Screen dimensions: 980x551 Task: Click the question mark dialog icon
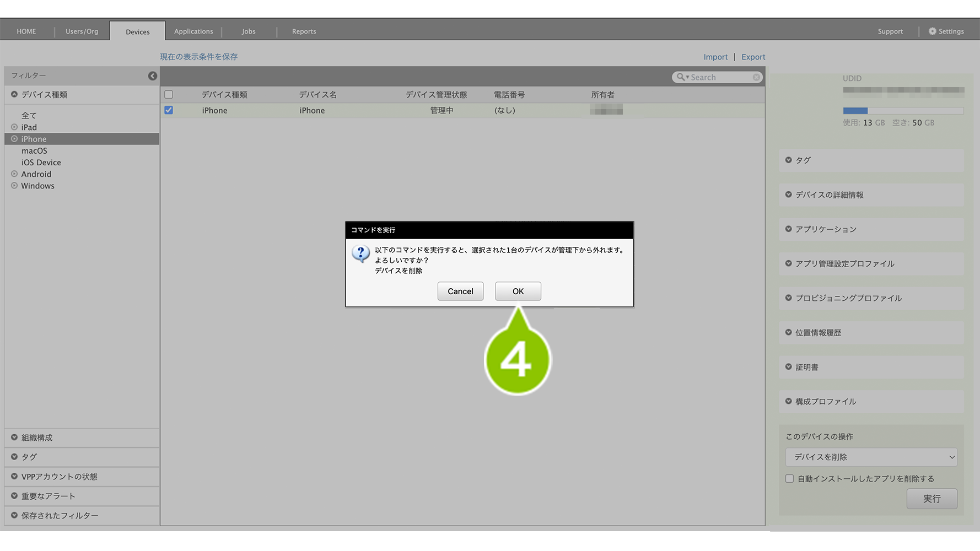coord(360,253)
